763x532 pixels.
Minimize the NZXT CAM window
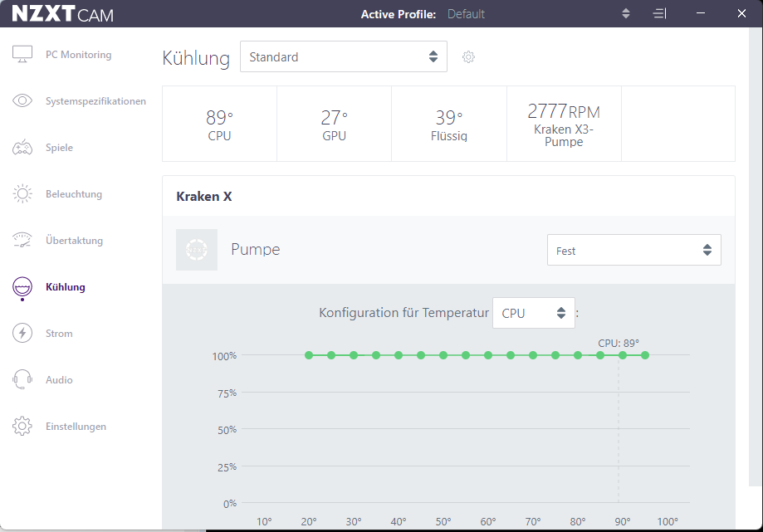click(701, 13)
